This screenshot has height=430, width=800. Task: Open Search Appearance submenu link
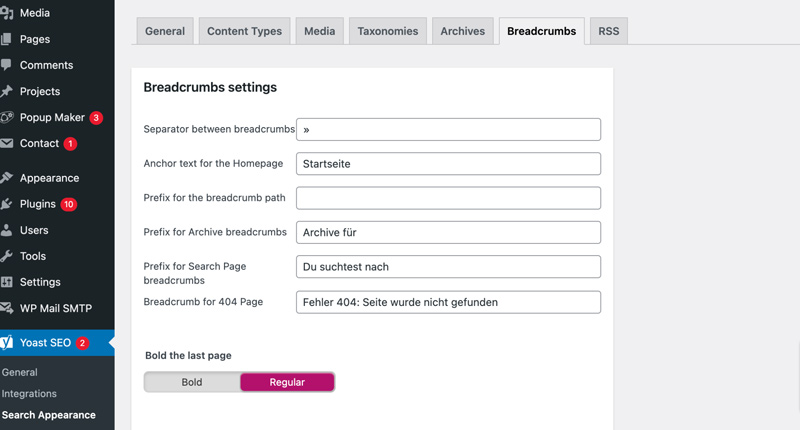tap(48, 415)
